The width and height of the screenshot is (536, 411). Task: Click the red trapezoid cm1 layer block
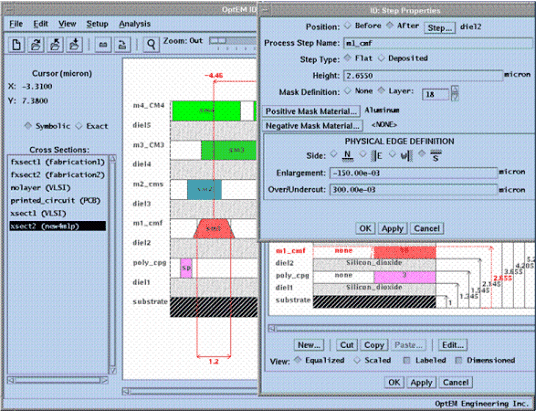[x=214, y=228]
